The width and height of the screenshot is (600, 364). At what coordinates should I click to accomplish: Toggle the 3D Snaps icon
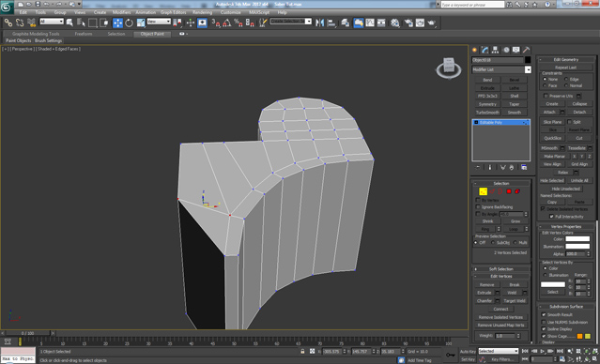[x=215, y=23]
